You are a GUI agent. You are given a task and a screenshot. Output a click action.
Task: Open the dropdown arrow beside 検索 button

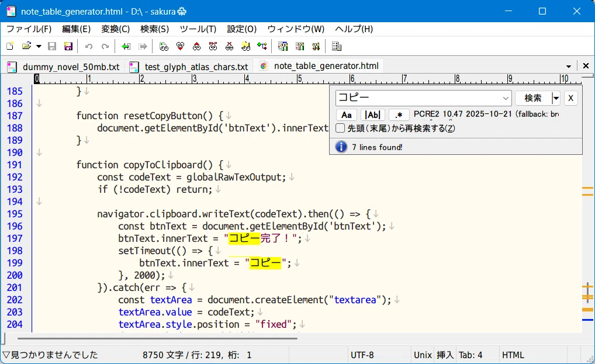556,98
